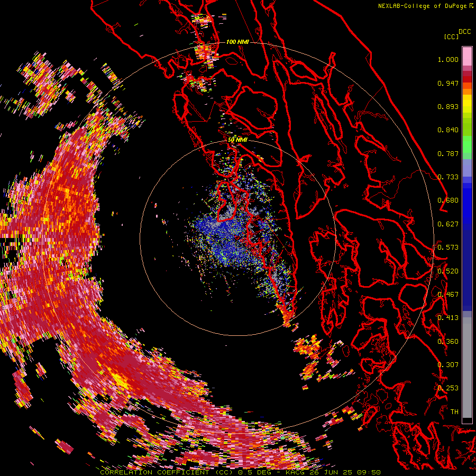Select the 0.840 scale value
The width and height of the screenshot is (476, 476).
[x=448, y=130]
